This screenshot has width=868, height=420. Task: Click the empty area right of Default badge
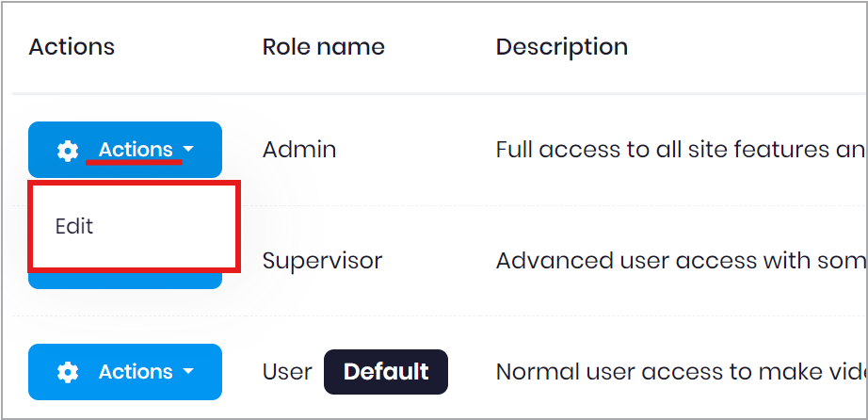point(471,372)
